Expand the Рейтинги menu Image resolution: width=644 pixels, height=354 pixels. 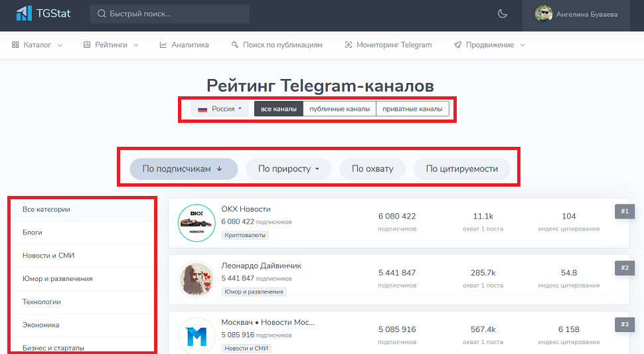111,44
